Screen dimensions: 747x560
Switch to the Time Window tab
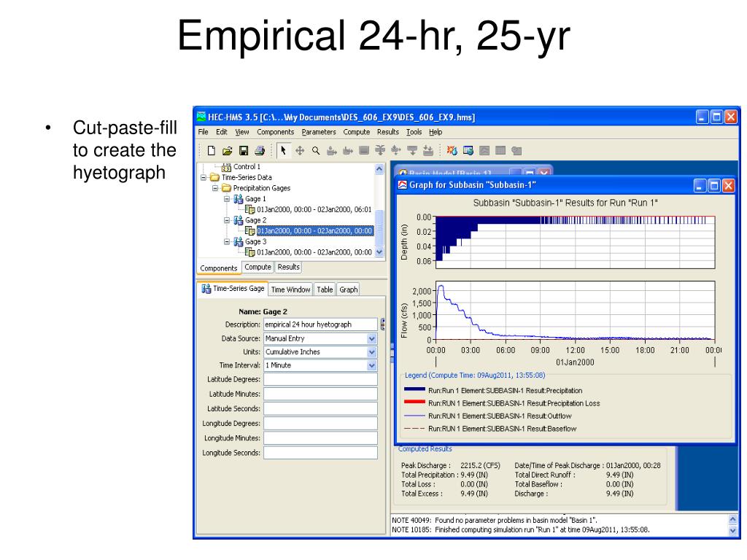coord(290,289)
